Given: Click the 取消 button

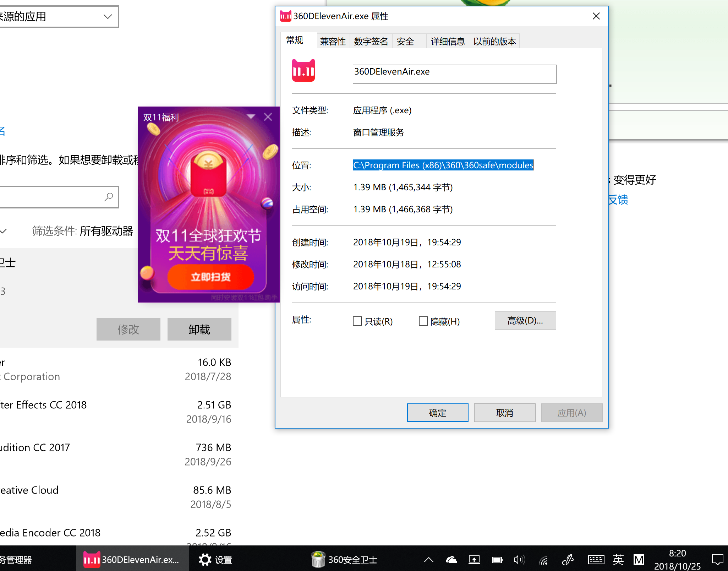Looking at the screenshot, I should (x=505, y=413).
